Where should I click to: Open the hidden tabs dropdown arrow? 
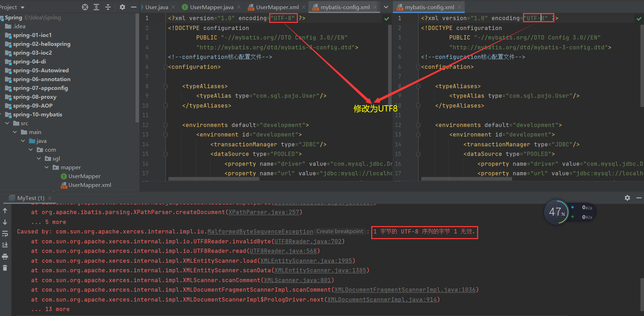coord(386,7)
